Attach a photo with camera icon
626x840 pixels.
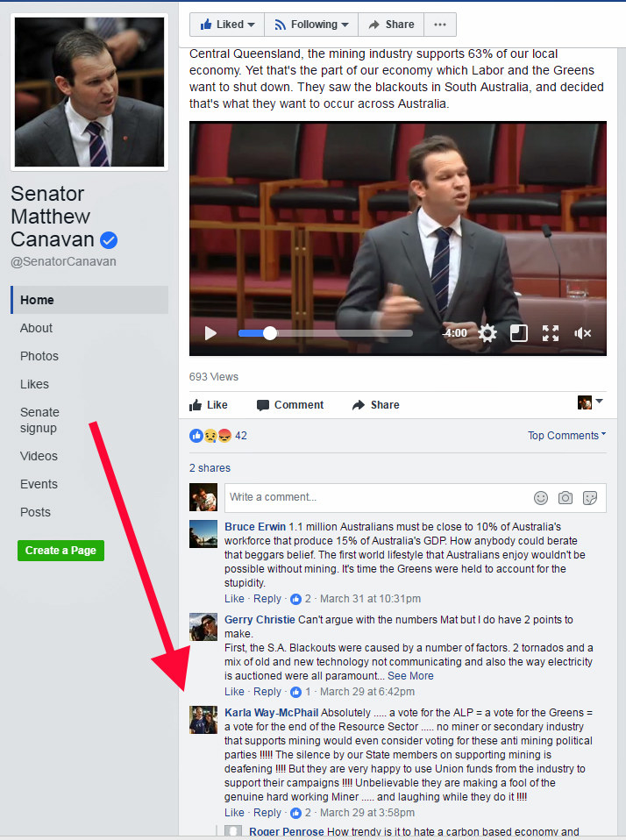[x=566, y=498]
